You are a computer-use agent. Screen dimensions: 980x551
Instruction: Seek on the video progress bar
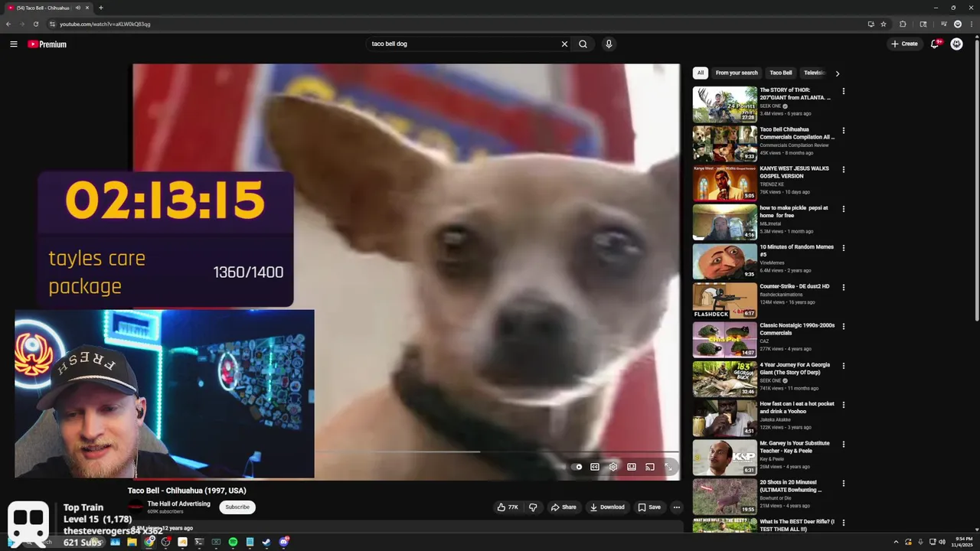coord(496,452)
